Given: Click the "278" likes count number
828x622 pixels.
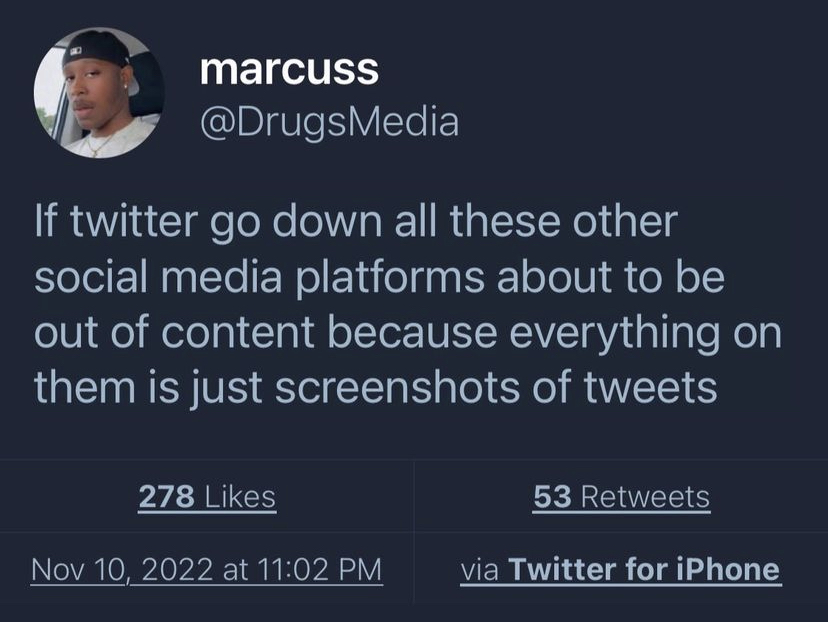Looking at the screenshot, I should 166,496.
